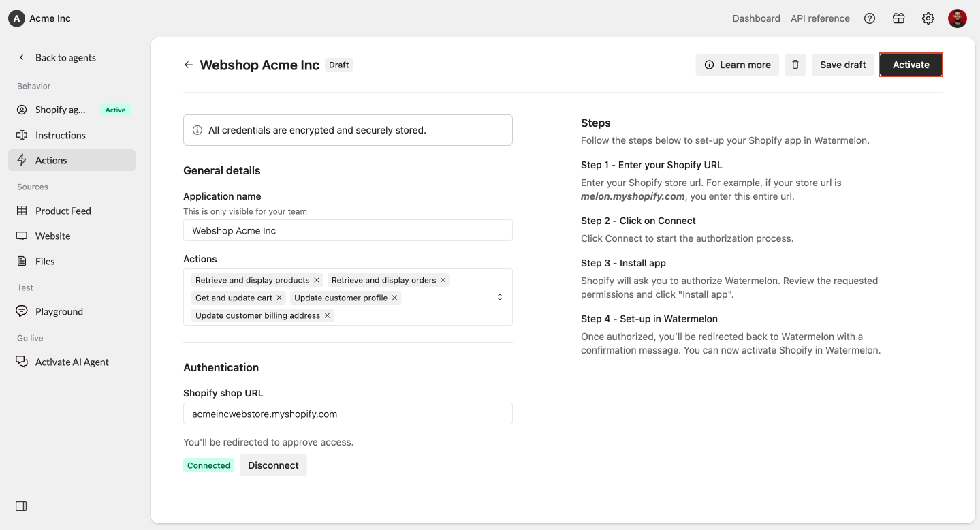Remove the Update customer profile tag

pos(394,298)
